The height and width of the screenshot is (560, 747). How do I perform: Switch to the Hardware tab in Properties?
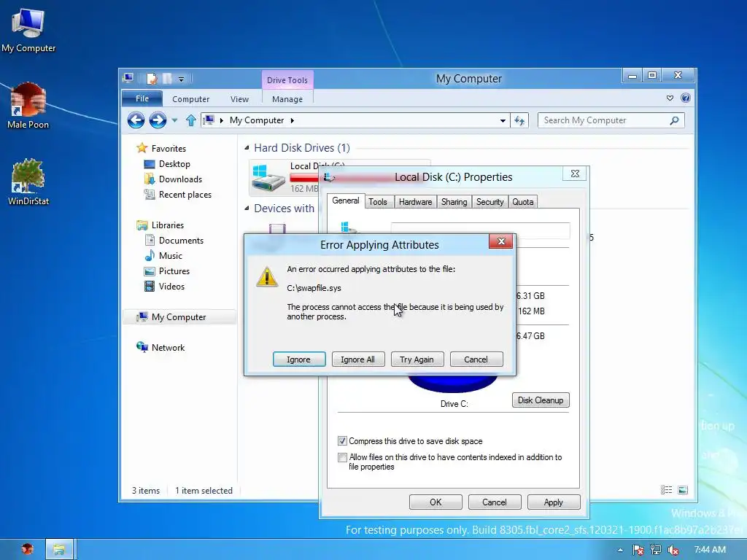coord(415,202)
